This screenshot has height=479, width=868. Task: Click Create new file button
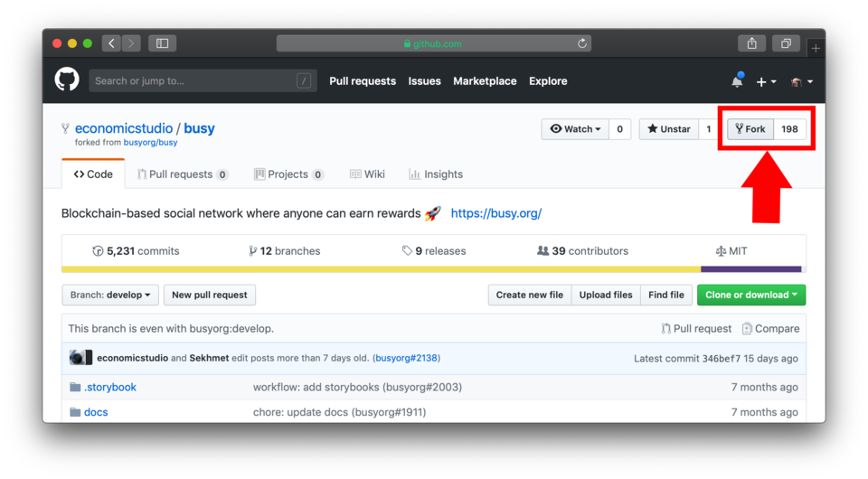(529, 295)
